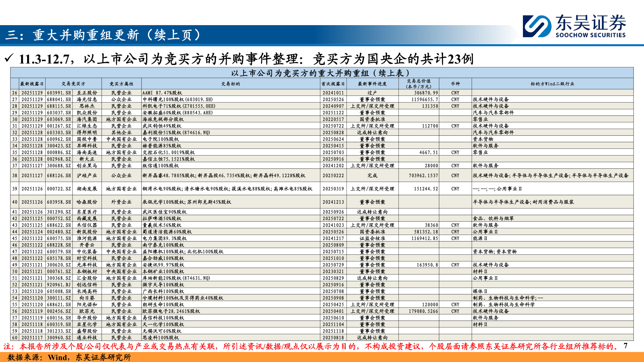This screenshot has height=362, width=644.
Task: Click the target 思凌科100%股权
Action: click(x=161, y=338)
